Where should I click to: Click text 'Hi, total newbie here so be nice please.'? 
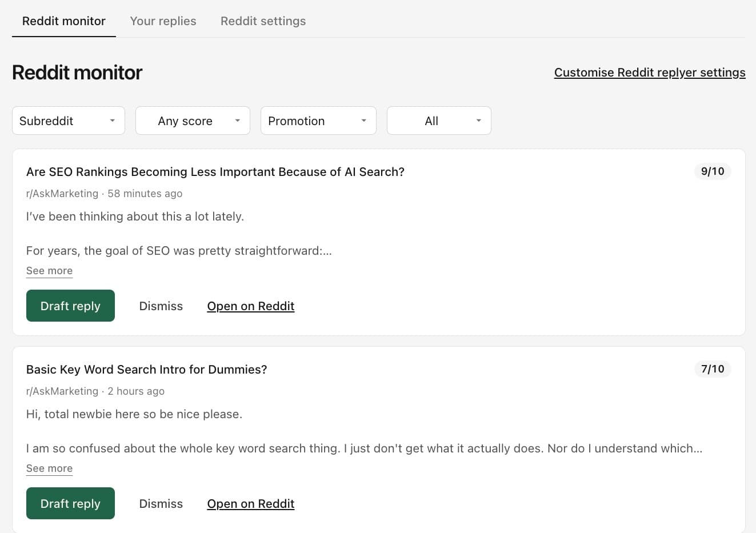coord(134,414)
